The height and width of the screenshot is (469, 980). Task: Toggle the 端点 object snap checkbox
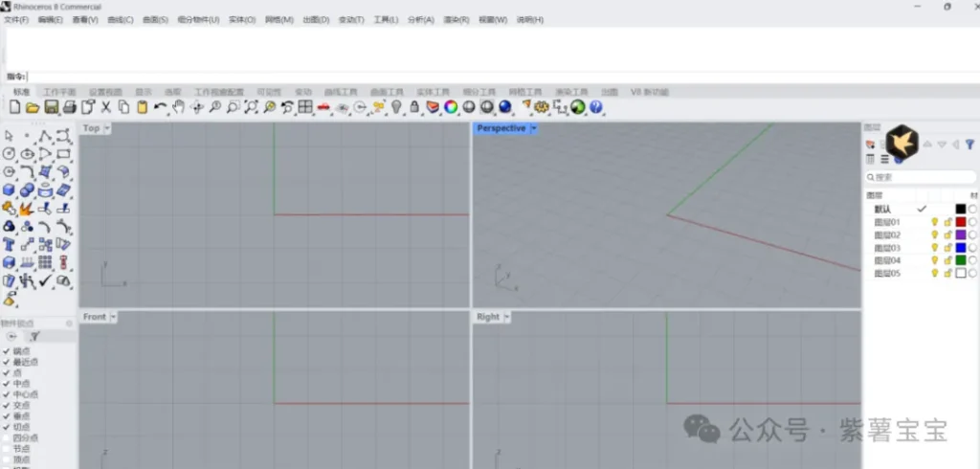(7, 351)
